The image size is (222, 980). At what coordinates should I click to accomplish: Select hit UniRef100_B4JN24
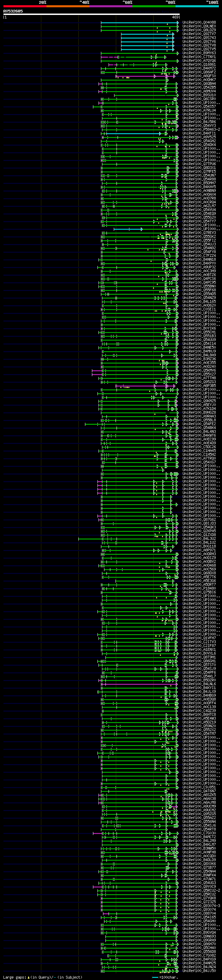pyautogui.click(x=199, y=967)
